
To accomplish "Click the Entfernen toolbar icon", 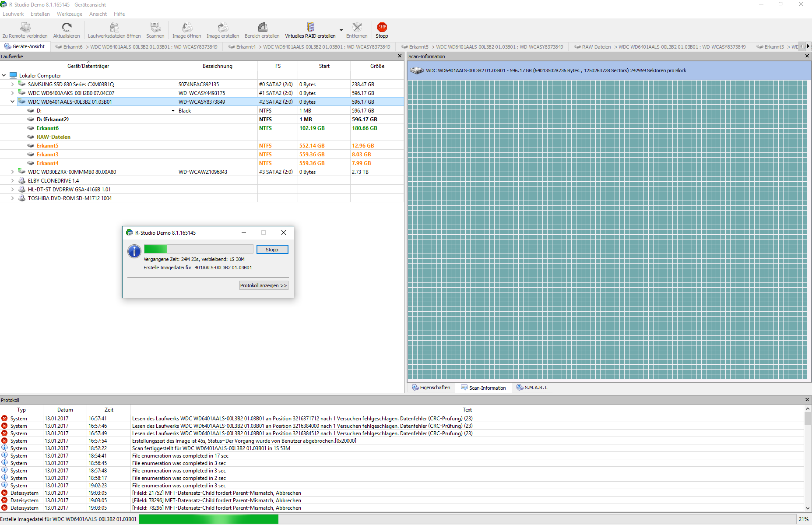I will [x=357, y=27].
